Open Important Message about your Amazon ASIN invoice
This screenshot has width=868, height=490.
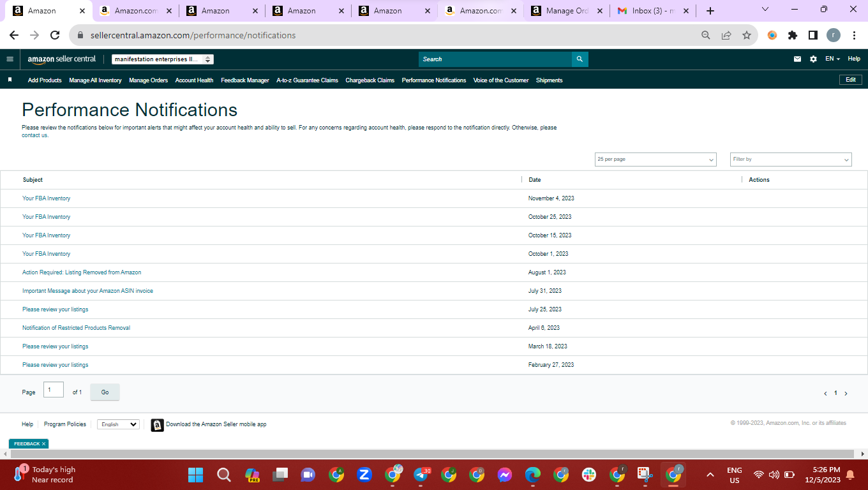click(x=87, y=291)
